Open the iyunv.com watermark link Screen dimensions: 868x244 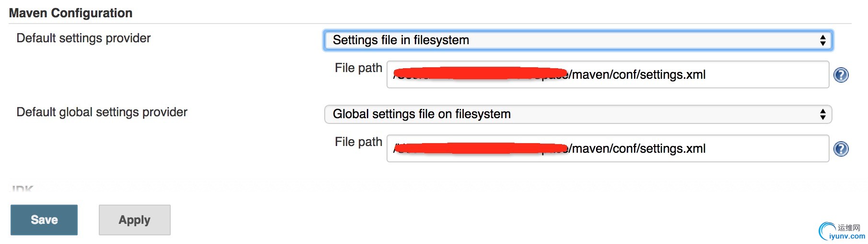pos(847,236)
